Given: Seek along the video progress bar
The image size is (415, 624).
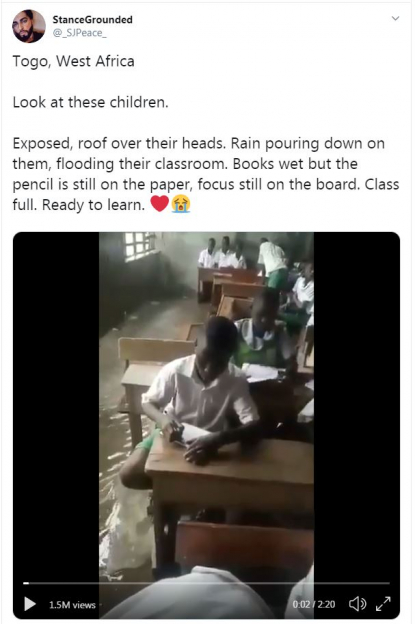Looking at the screenshot, I should [207, 583].
